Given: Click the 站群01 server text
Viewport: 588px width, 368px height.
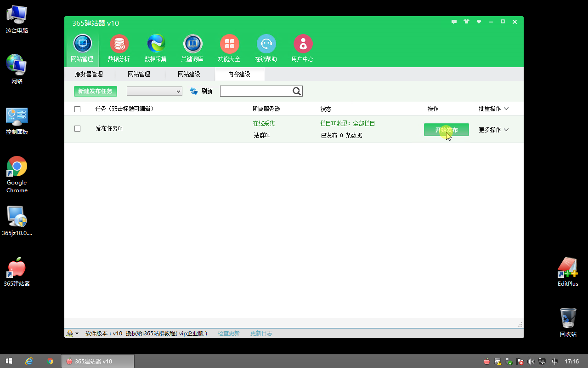Looking at the screenshot, I should (262, 135).
